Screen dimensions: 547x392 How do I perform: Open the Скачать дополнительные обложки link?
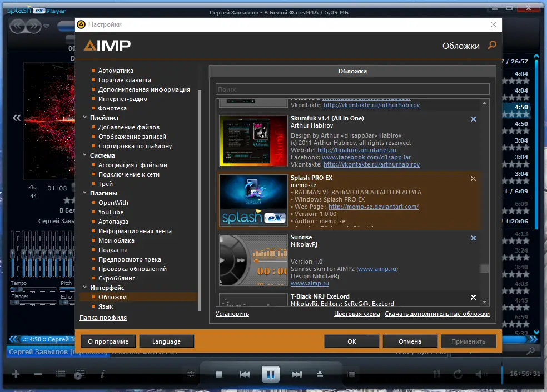coord(436,314)
